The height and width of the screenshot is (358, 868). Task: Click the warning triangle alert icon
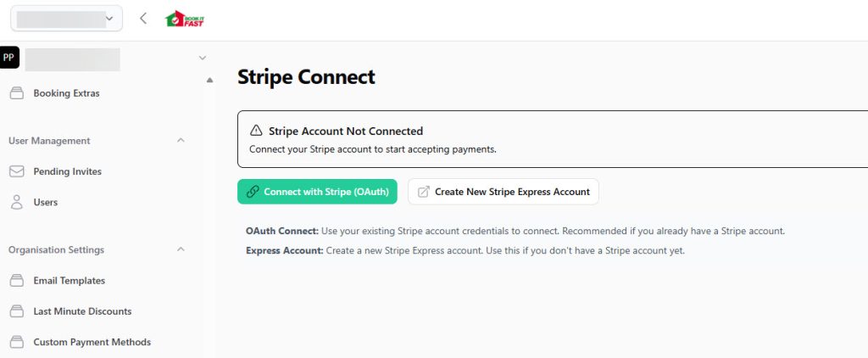pos(256,131)
